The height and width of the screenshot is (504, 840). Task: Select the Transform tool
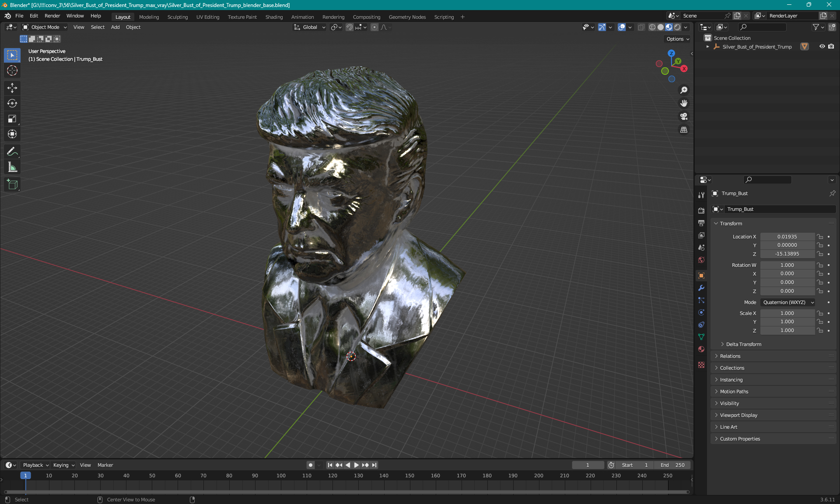(x=12, y=134)
